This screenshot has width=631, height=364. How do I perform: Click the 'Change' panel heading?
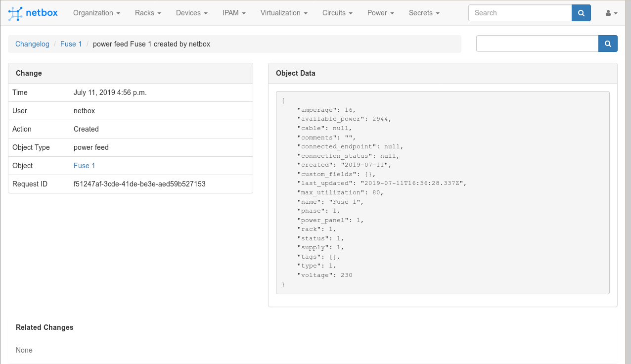click(x=29, y=73)
